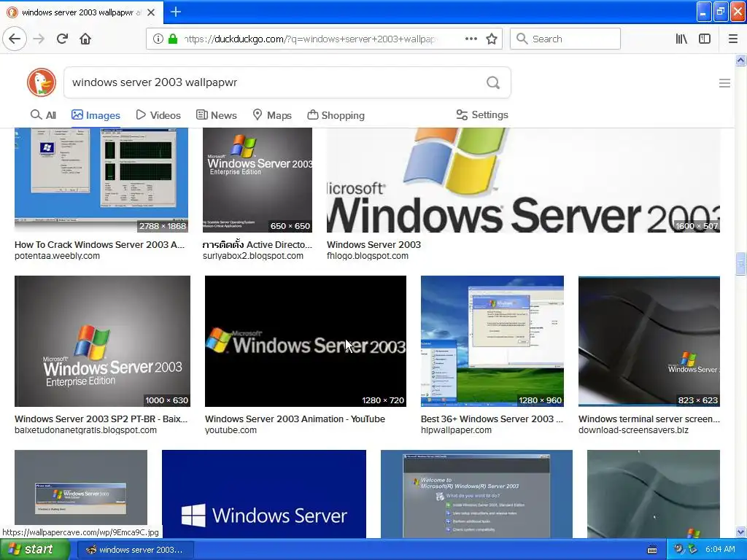Click the download-screensavers.biz source text
The height and width of the screenshot is (560, 747).
[x=633, y=430]
